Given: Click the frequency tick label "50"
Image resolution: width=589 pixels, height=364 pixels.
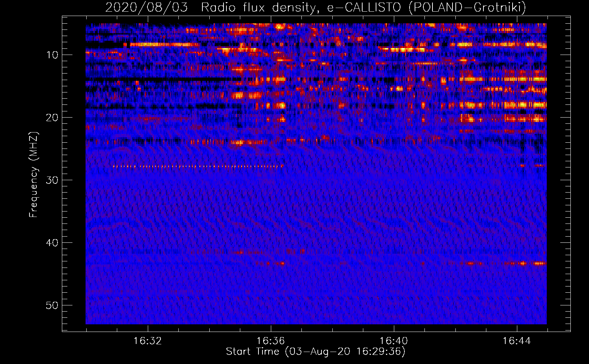Looking at the screenshot, I should [52, 305].
